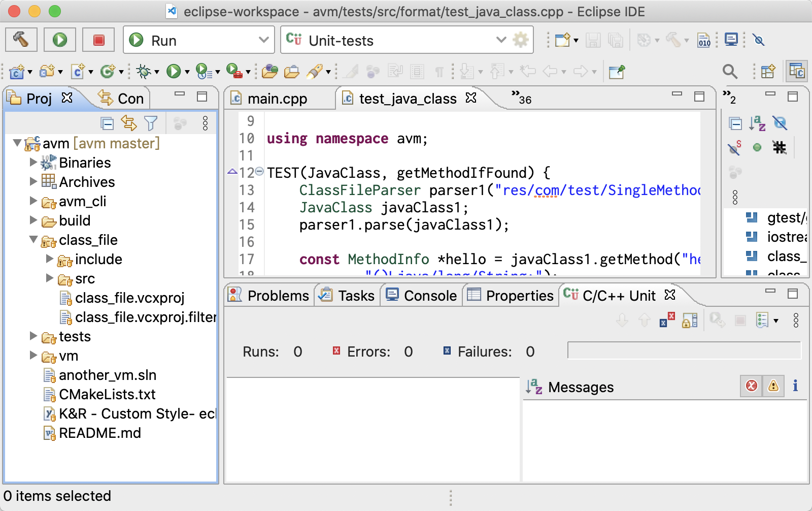Toggle Link with Editor in Project Explorer
The width and height of the screenshot is (812, 511).
(x=129, y=123)
